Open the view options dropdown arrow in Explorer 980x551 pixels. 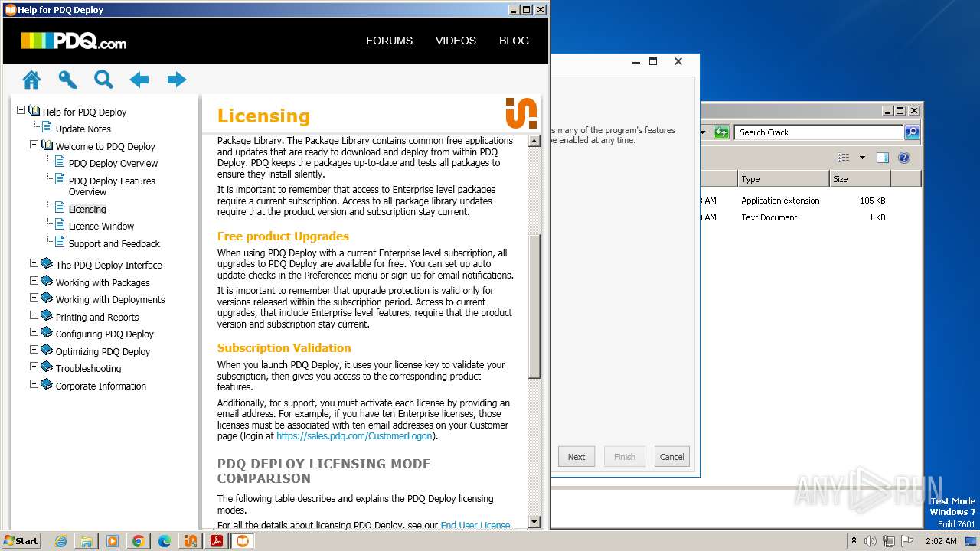(862, 158)
